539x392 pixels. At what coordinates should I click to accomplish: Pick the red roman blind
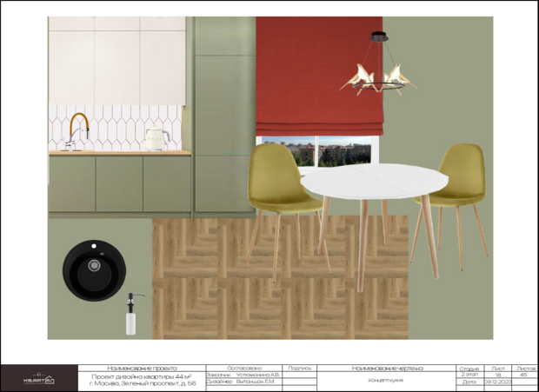(x=319, y=76)
